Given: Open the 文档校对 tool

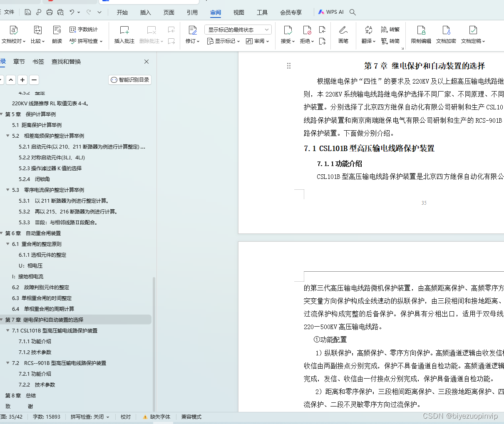Looking at the screenshot, I should [13, 34].
